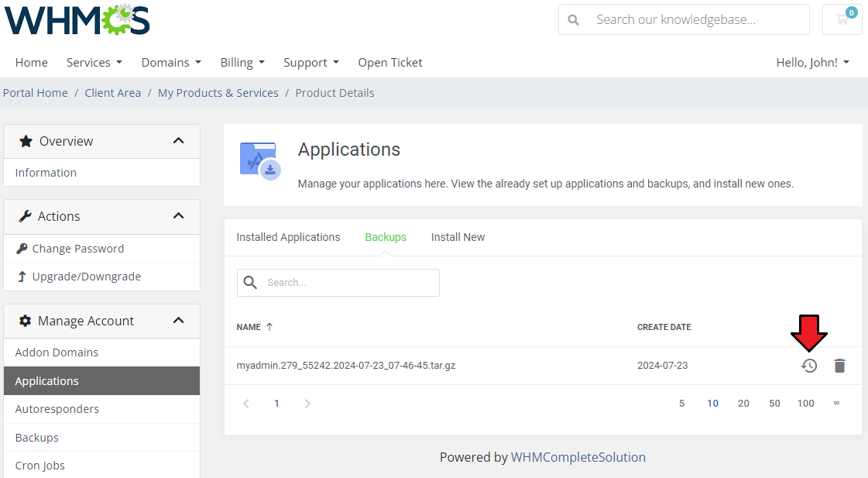
Task: Open Client Area breadcrumb link
Action: click(113, 93)
